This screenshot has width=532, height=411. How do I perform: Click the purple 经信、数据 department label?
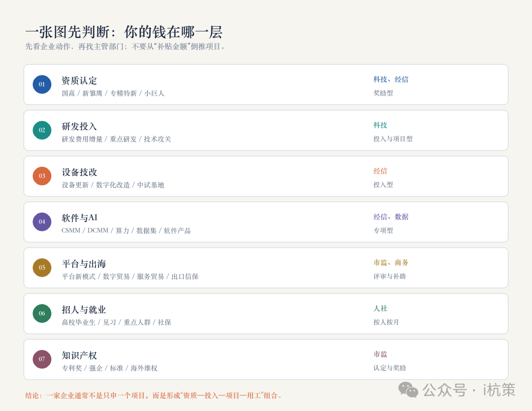click(x=391, y=217)
